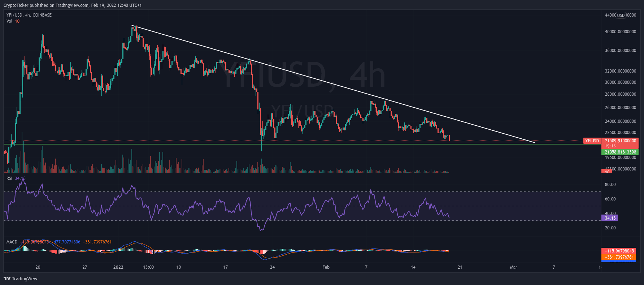Click the Mar marker on the time axis

513,267
